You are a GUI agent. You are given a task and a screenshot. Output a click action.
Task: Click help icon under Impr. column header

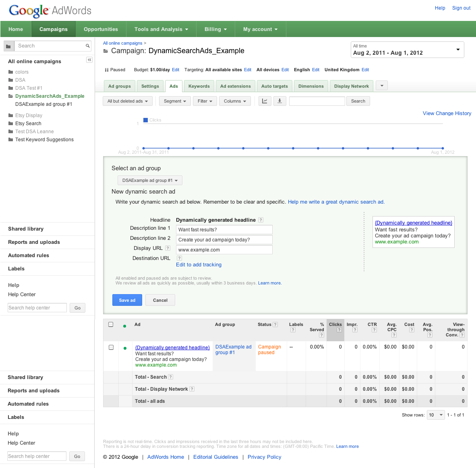point(355,330)
